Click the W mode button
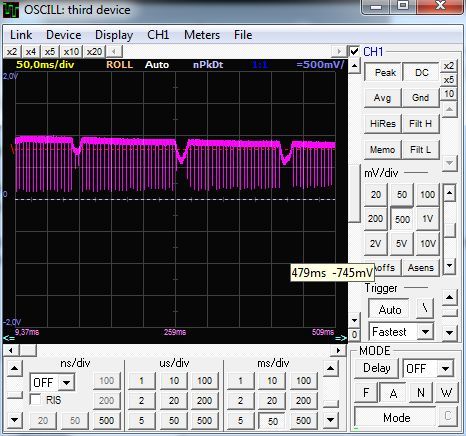466x436 pixels. (x=446, y=393)
